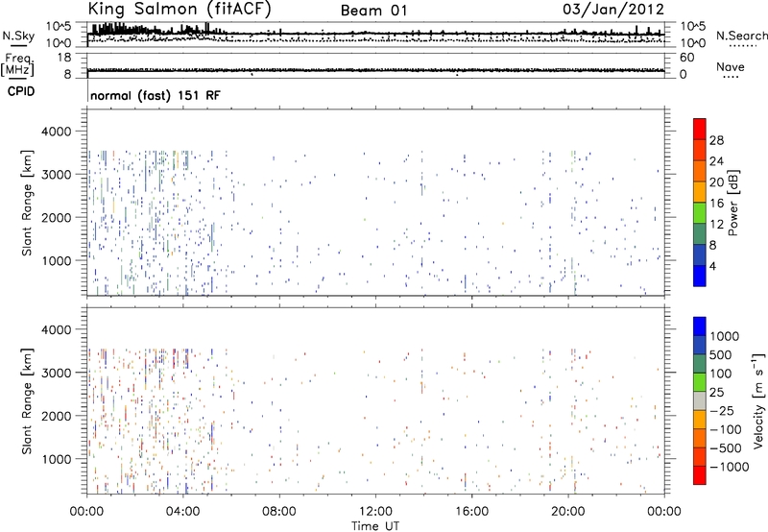Click the '20' tick on power colorbar
Screen dimensions: 768x532
point(716,182)
